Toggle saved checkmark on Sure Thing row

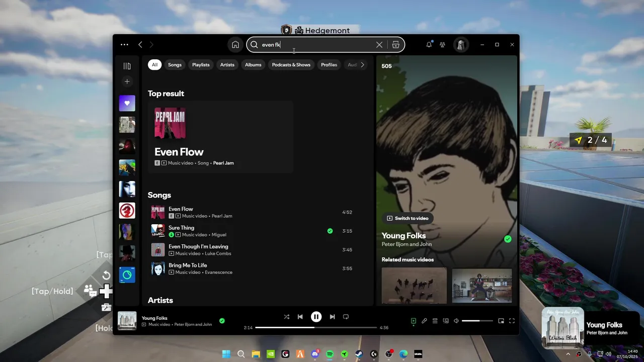click(330, 231)
